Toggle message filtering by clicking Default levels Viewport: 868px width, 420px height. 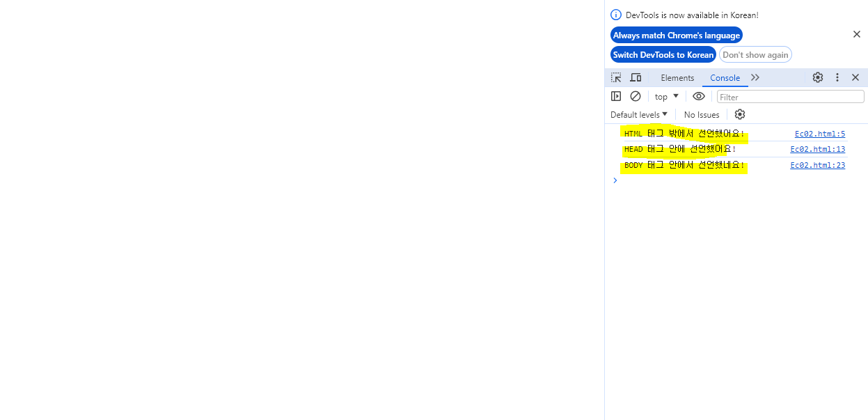pos(637,114)
